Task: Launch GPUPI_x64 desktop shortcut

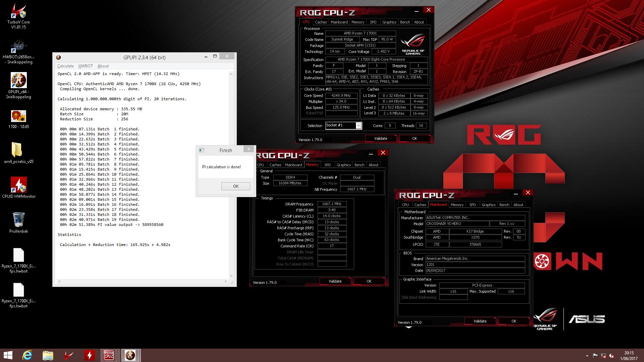Action: point(18,86)
